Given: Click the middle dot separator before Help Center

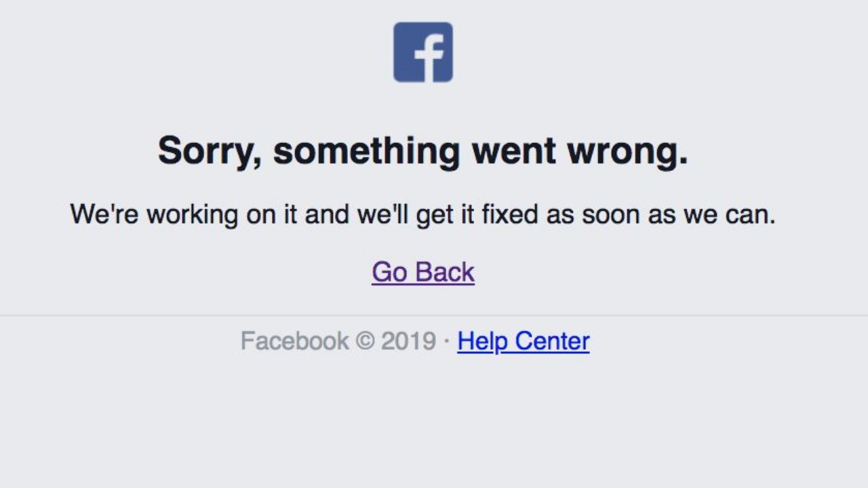Looking at the screenshot, I should (446, 341).
